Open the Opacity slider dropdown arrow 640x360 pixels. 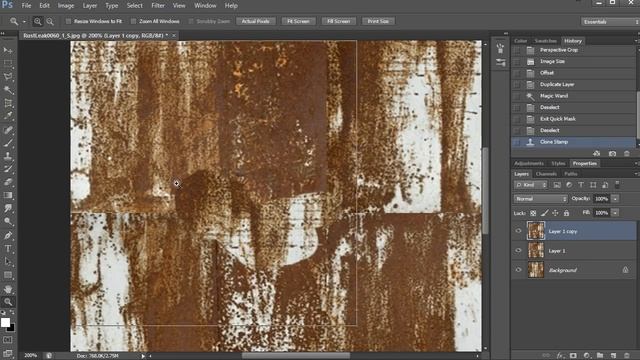pyautogui.click(x=615, y=199)
